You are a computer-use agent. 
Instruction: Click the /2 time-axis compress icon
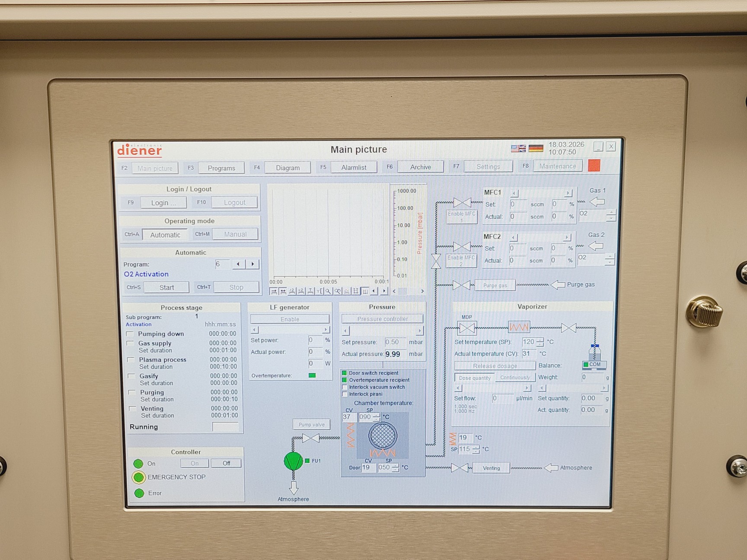click(x=293, y=291)
